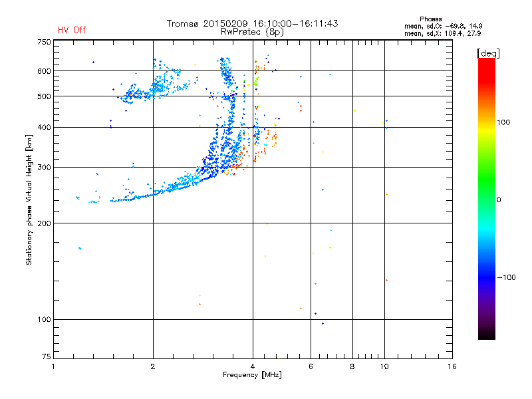Click the '300' y-axis label
This screenshot has width=532, height=399.
(x=44, y=168)
